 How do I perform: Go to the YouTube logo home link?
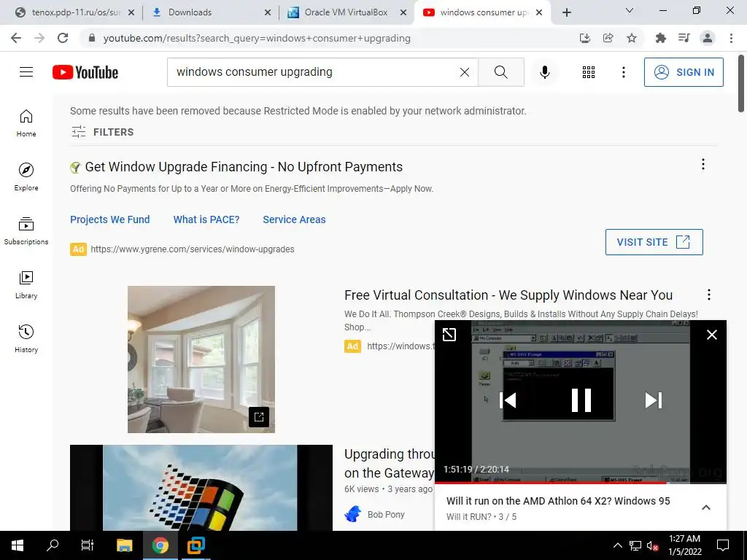coord(85,72)
